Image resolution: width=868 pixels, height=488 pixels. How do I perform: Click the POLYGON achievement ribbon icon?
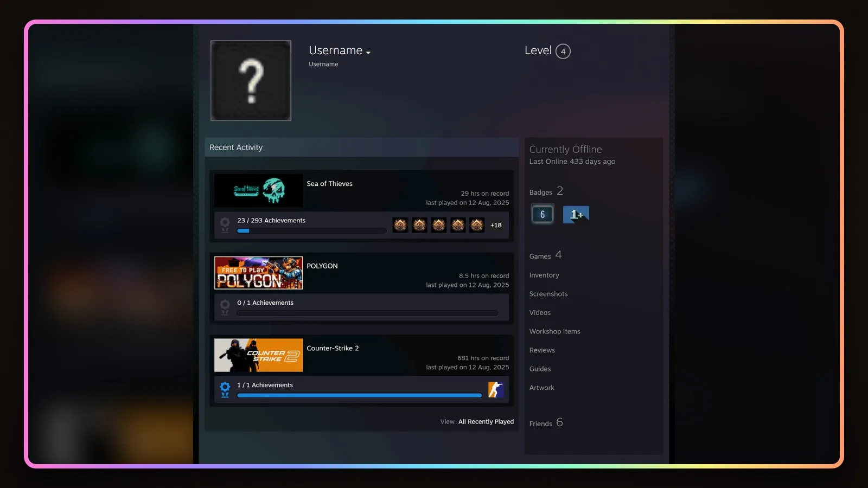[225, 307]
